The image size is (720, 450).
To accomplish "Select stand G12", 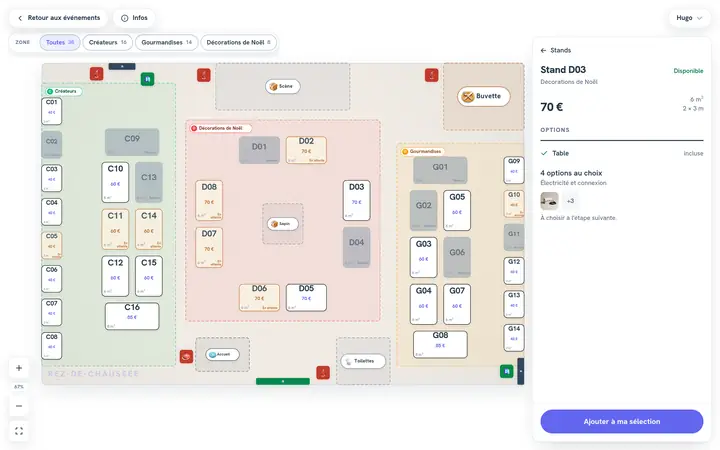I will [x=514, y=271].
